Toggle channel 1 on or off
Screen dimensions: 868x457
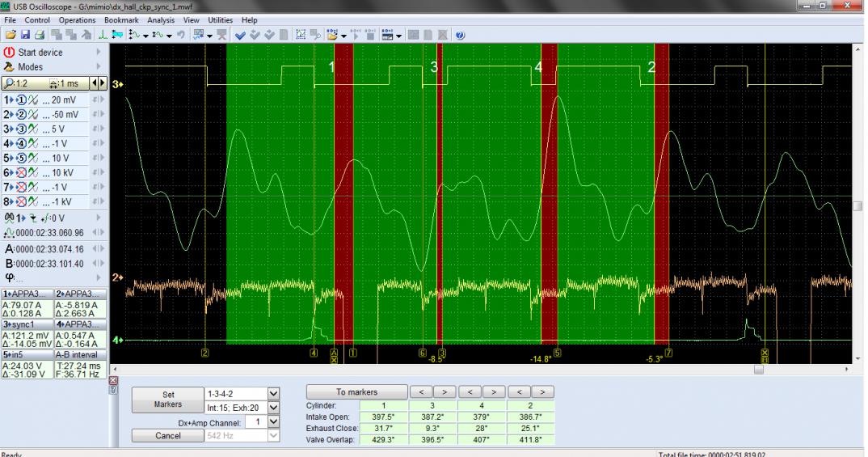(23, 99)
